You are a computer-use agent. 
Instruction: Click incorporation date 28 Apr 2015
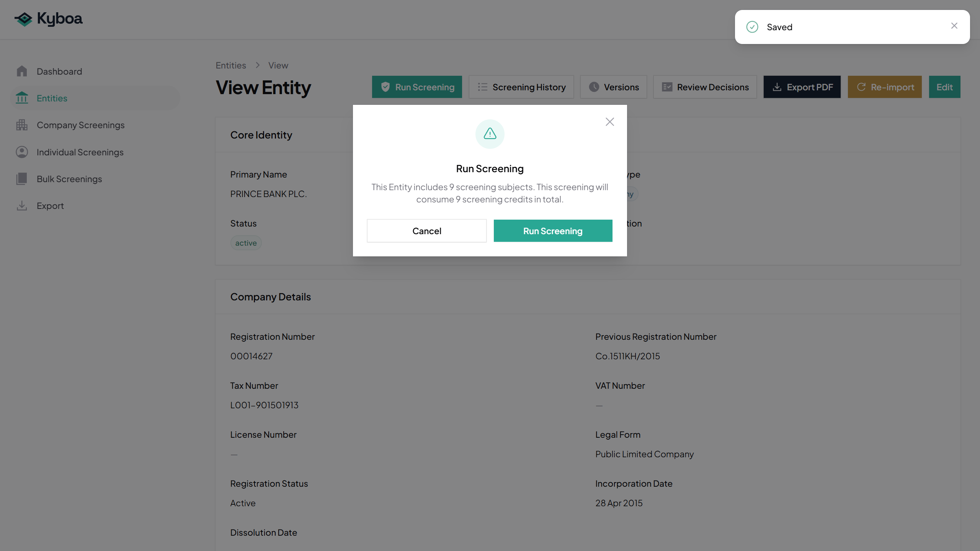(x=619, y=503)
